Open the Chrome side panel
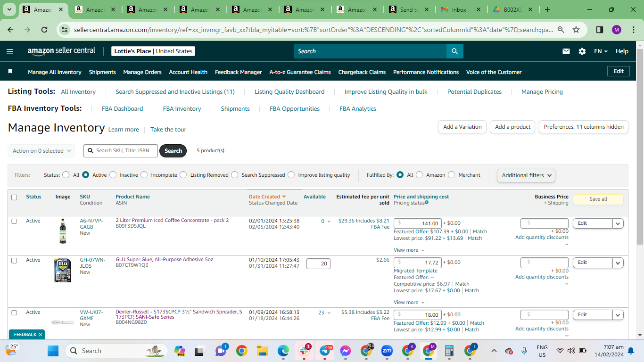 [600, 30]
